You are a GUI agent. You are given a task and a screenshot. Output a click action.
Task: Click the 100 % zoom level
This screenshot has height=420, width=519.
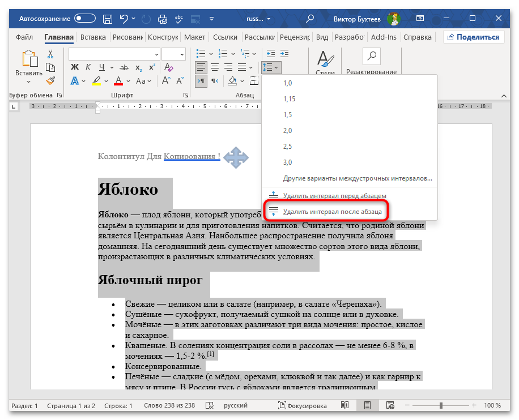492,405
